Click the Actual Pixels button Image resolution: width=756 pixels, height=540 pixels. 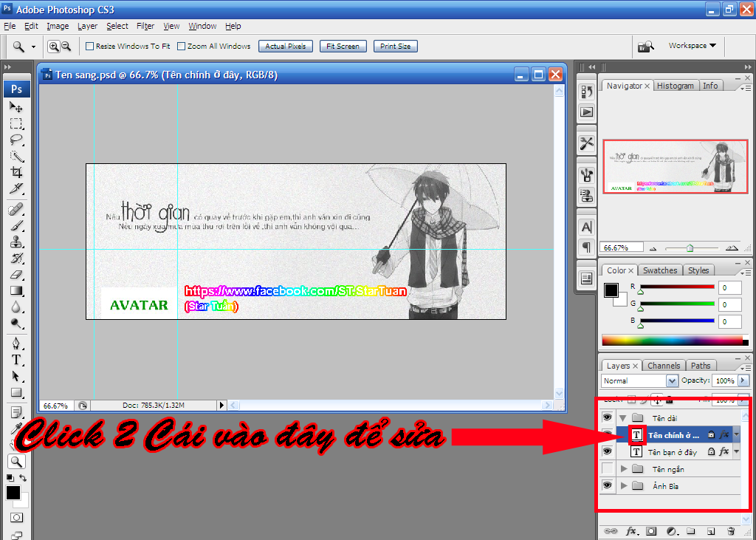click(x=286, y=47)
